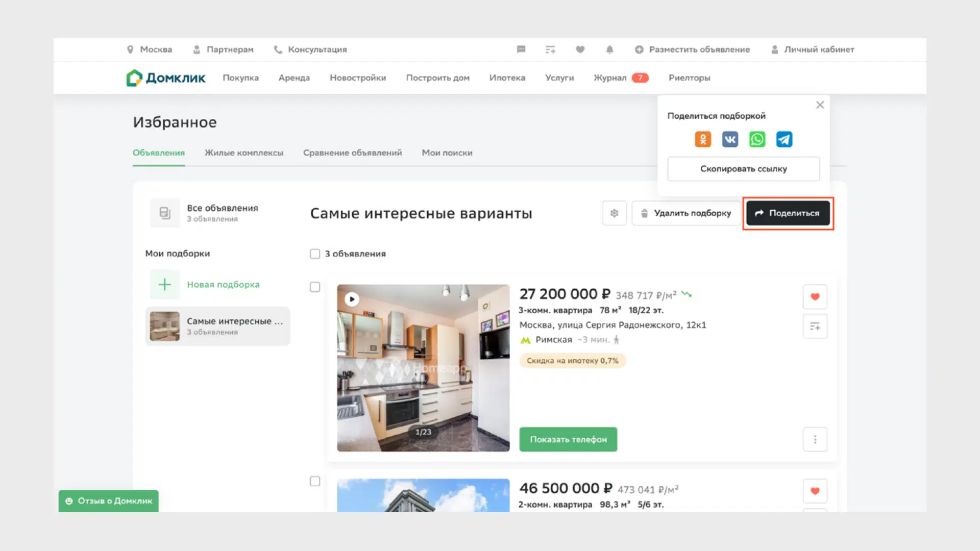Open the chat messages icon in top bar
This screenshot has height=551, width=980.
[521, 49]
